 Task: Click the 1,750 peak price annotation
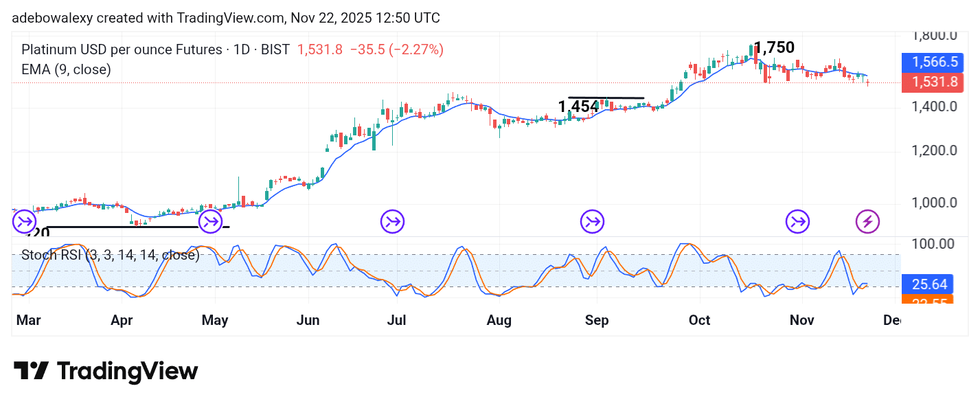775,47
